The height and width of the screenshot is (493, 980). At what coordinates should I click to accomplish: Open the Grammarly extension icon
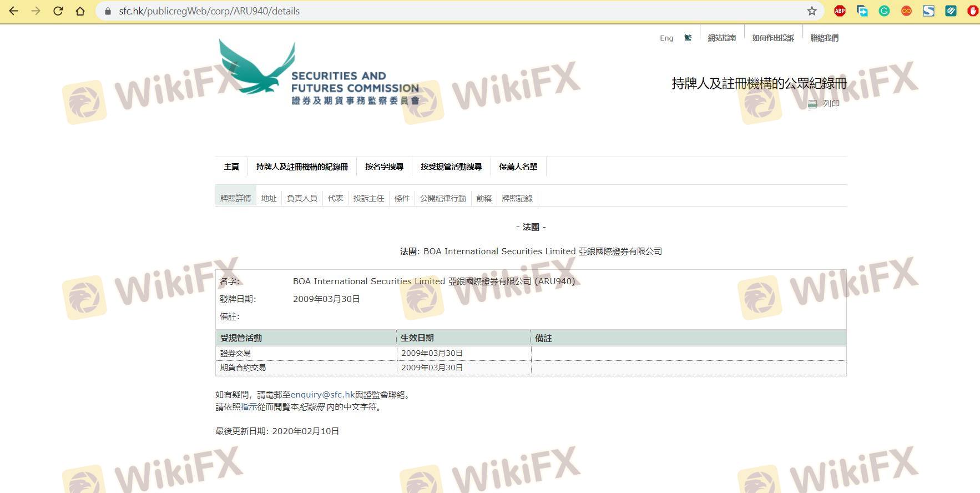tap(884, 11)
